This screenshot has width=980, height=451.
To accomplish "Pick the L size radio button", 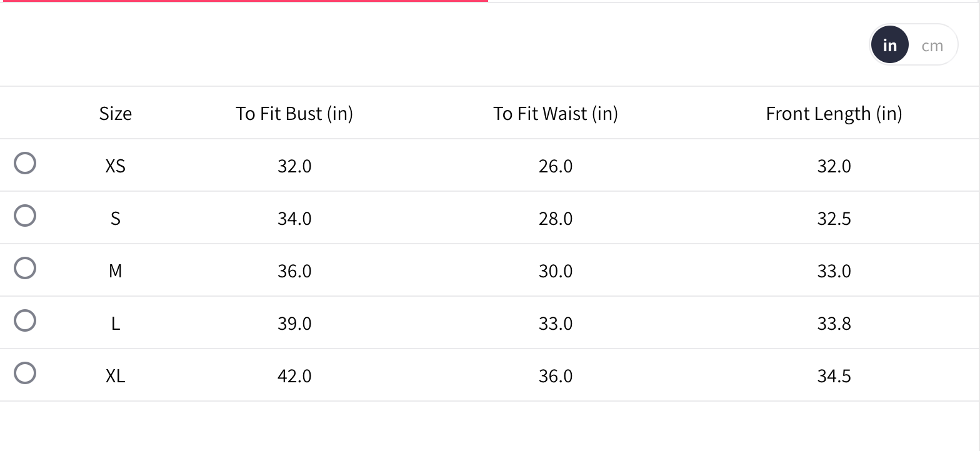I will click(x=25, y=321).
